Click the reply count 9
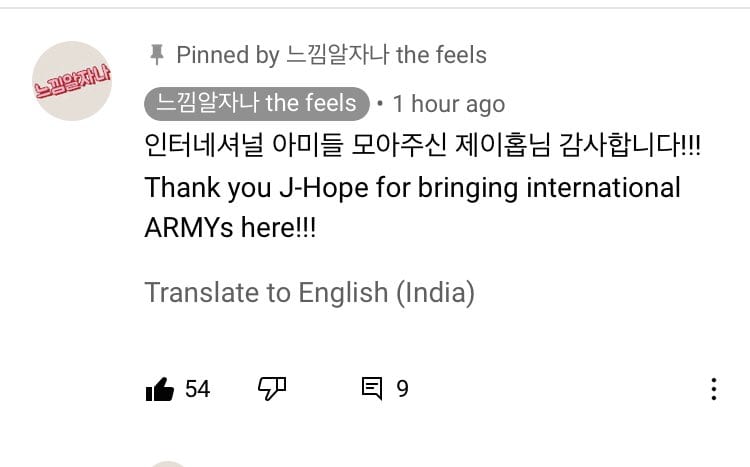The image size is (750, 467). pos(402,389)
